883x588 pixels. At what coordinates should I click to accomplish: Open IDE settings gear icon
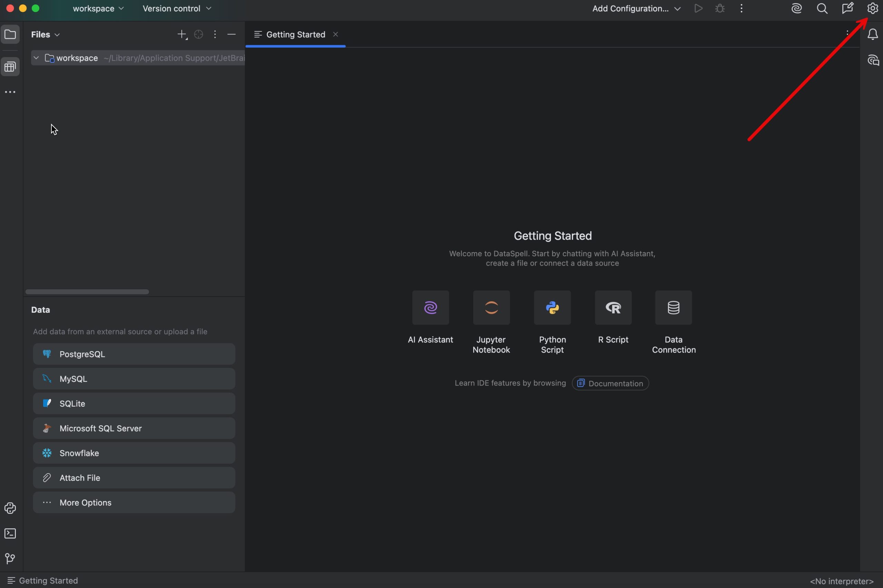[x=873, y=8]
